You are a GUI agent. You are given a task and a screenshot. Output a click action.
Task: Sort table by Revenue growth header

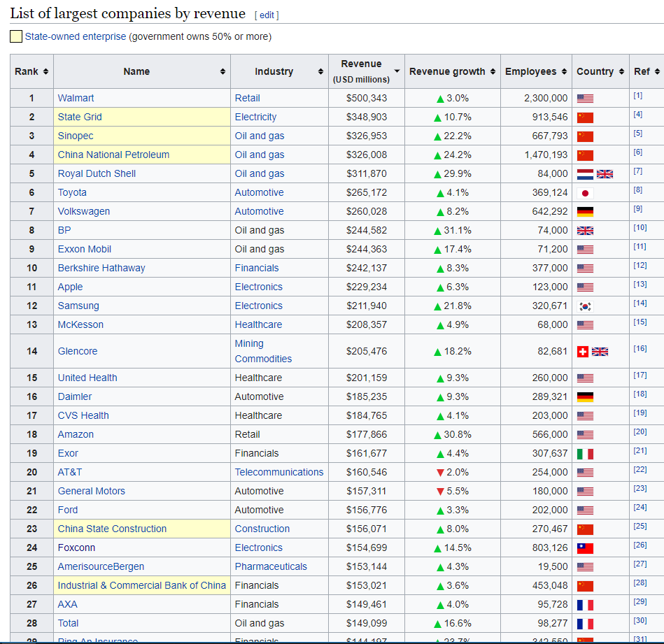pyautogui.click(x=452, y=71)
